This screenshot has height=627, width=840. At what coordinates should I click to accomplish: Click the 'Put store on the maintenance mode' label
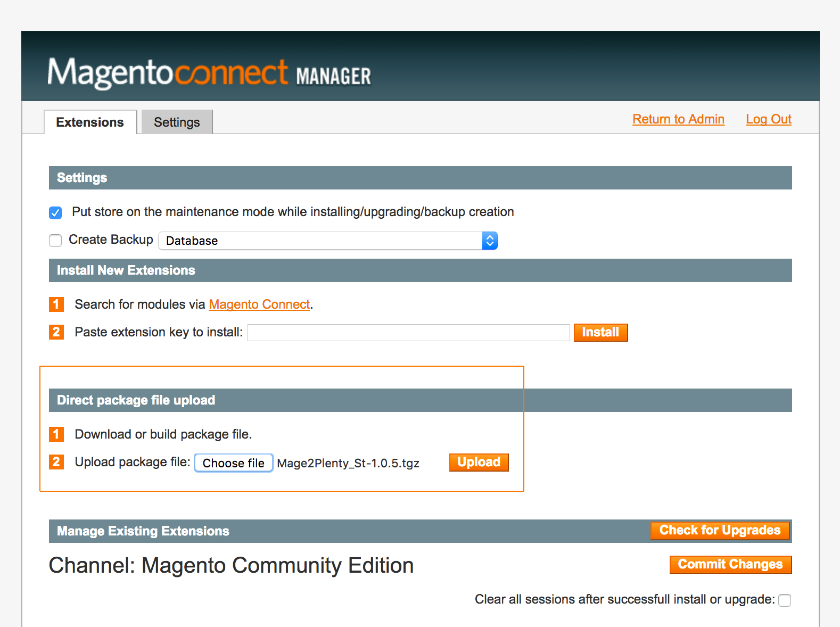(293, 212)
